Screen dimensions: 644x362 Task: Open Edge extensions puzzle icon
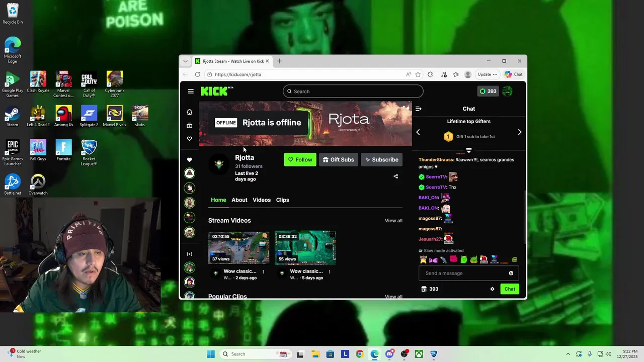(430, 74)
